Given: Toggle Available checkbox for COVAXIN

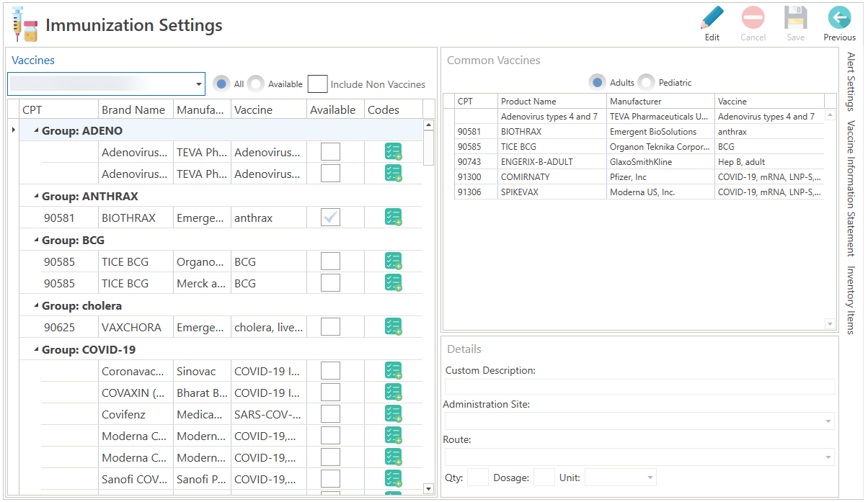Looking at the screenshot, I should click(x=330, y=393).
